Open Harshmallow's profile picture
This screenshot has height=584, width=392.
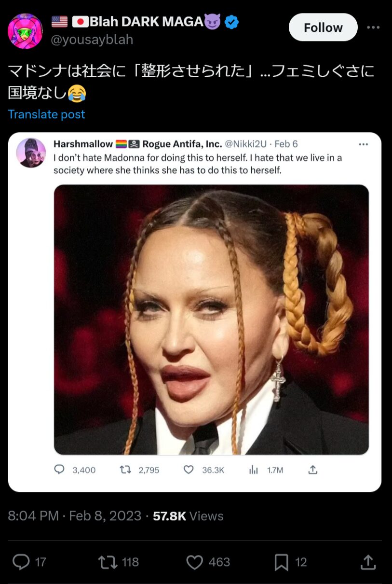pyautogui.click(x=31, y=153)
